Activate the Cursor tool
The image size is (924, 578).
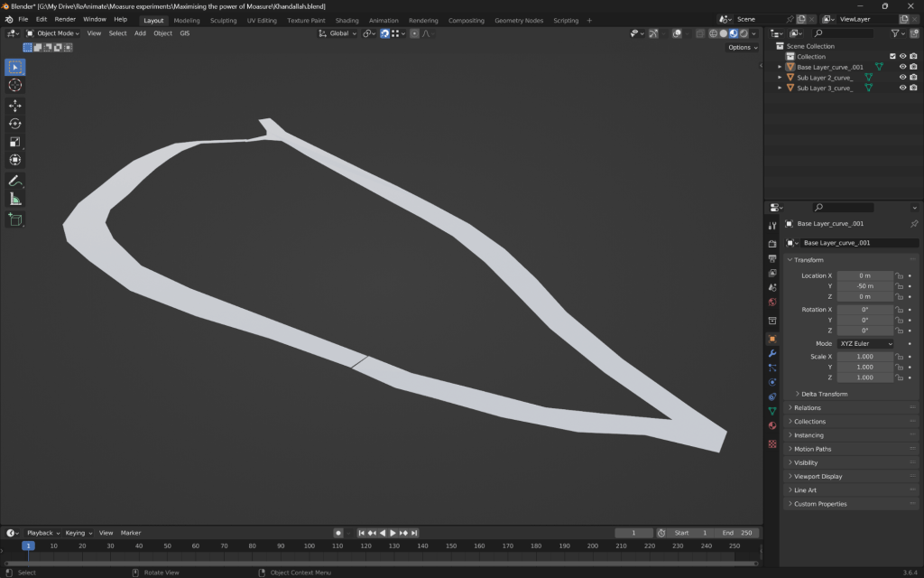[15, 85]
